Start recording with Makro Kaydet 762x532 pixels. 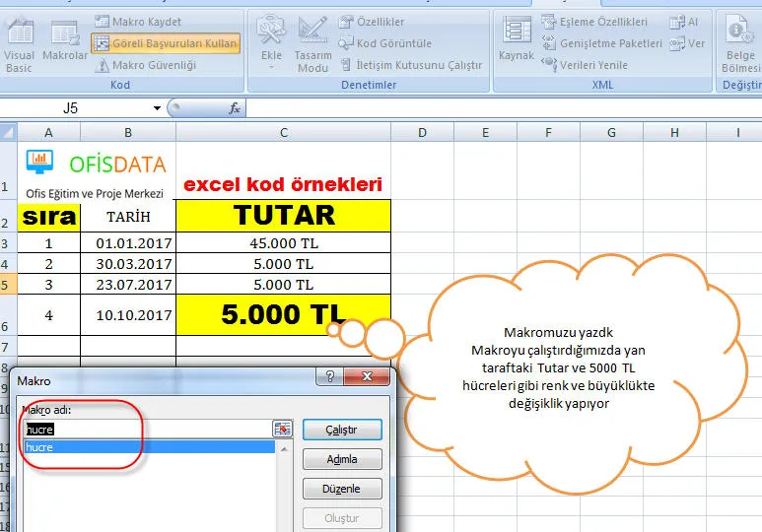(x=144, y=21)
